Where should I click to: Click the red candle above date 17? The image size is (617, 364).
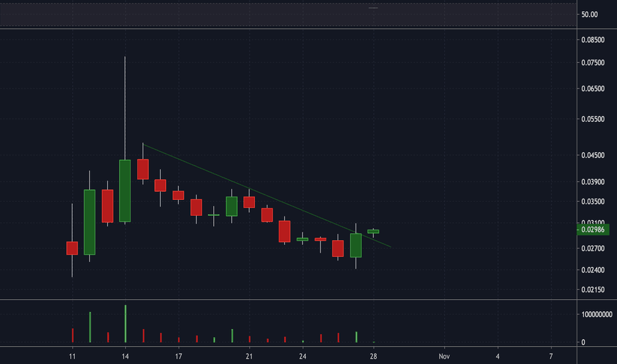click(x=178, y=195)
